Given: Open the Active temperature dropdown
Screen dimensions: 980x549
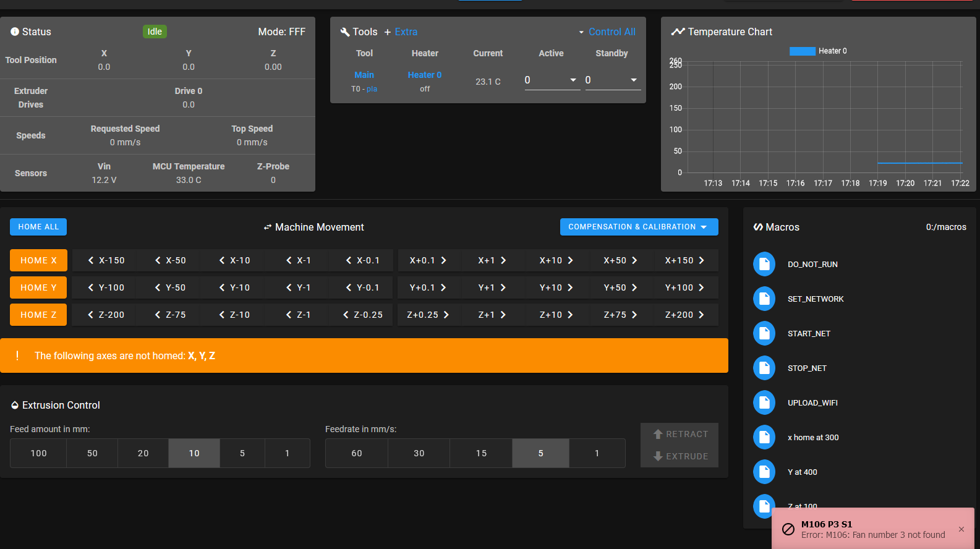Looking at the screenshot, I should 573,80.
